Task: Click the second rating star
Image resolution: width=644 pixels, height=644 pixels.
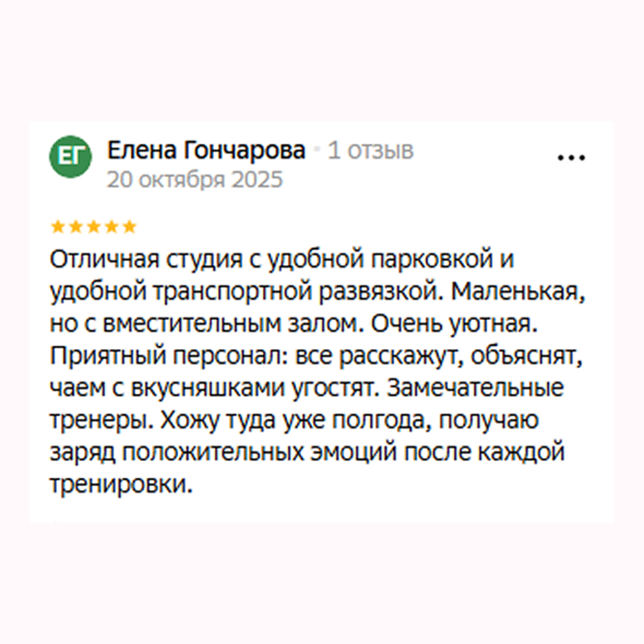Action: pos(75,226)
